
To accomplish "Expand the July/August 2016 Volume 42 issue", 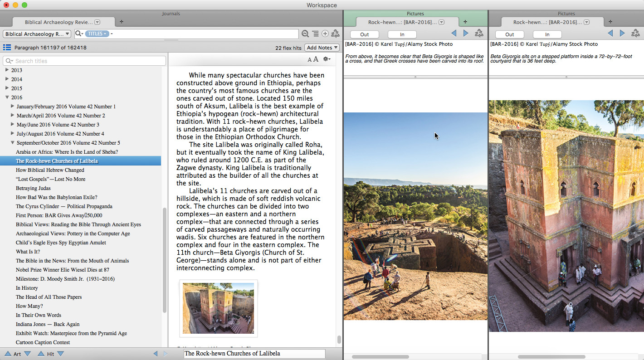I will point(13,133).
